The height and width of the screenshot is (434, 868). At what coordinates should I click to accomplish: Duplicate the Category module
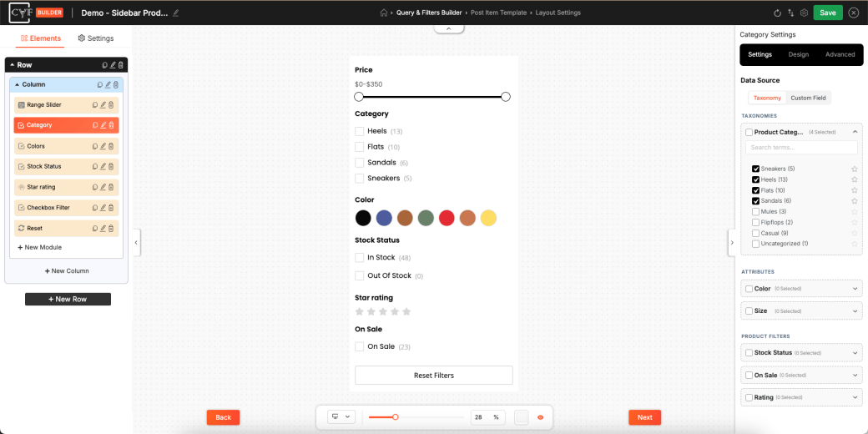pos(95,125)
